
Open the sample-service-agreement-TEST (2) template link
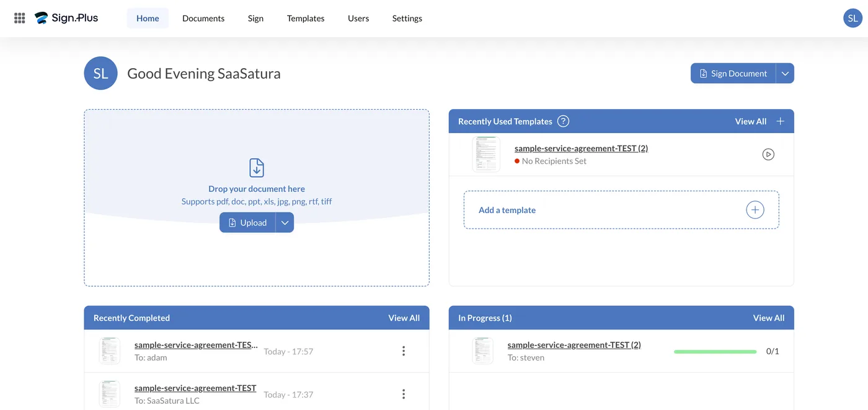pyautogui.click(x=581, y=149)
